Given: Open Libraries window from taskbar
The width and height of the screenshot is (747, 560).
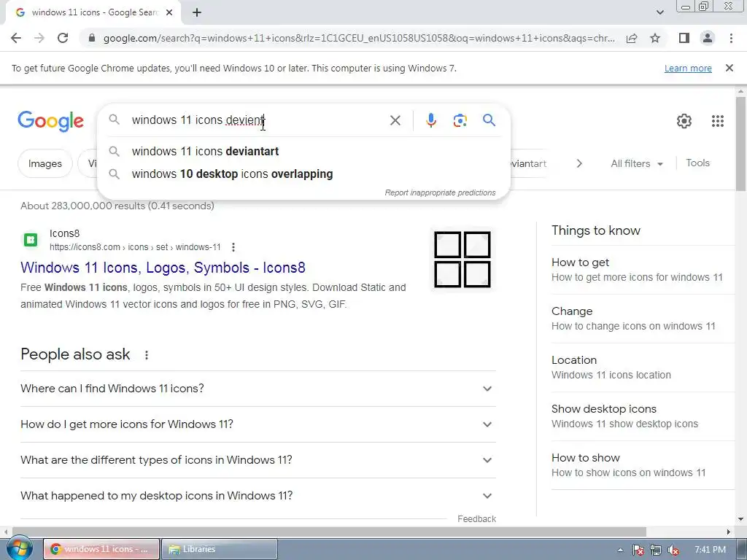Looking at the screenshot, I should tap(220, 549).
